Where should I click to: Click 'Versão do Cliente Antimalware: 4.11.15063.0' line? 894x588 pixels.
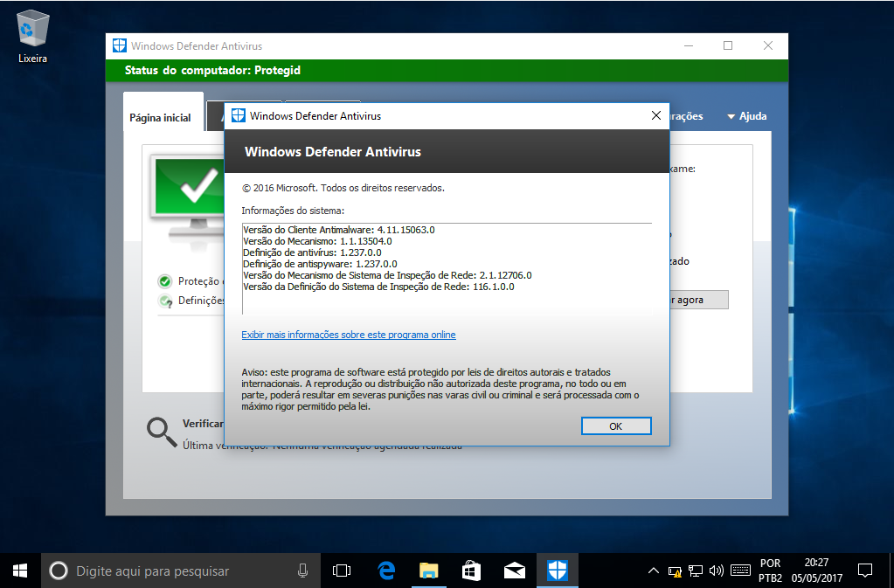point(339,230)
